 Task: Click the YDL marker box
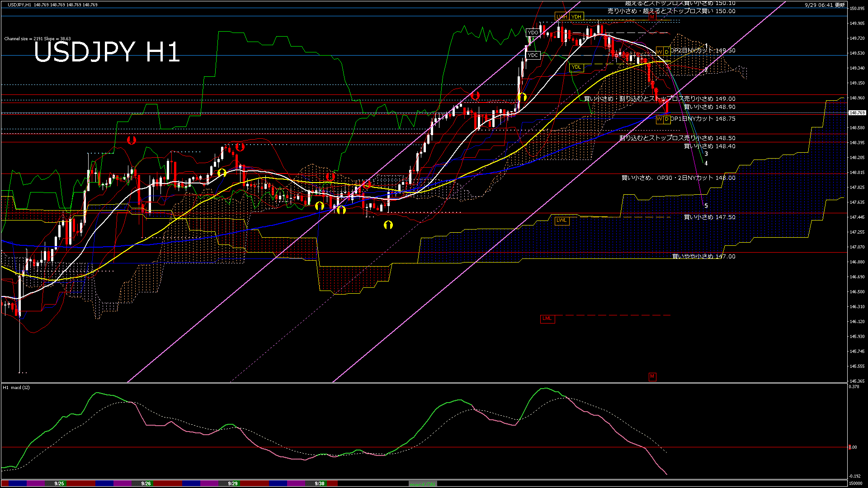576,67
